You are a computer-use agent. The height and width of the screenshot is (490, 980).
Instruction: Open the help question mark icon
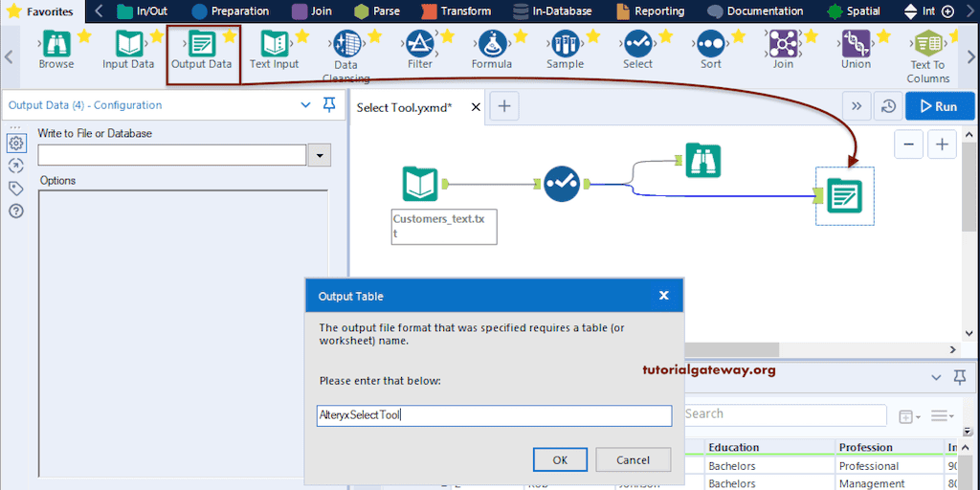click(x=16, y=211)
